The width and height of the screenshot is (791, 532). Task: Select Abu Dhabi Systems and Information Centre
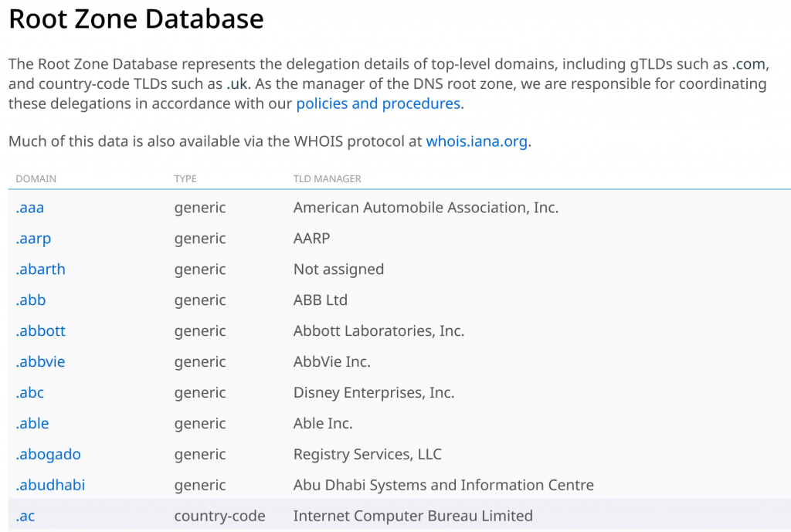(443, 486)
